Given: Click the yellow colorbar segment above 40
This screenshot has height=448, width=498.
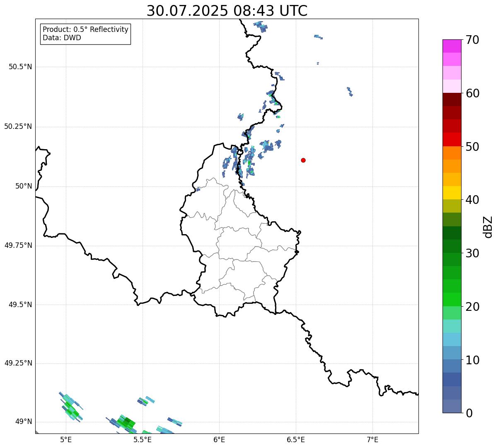Looking at the screenshot, I should (x=452, y=193).
